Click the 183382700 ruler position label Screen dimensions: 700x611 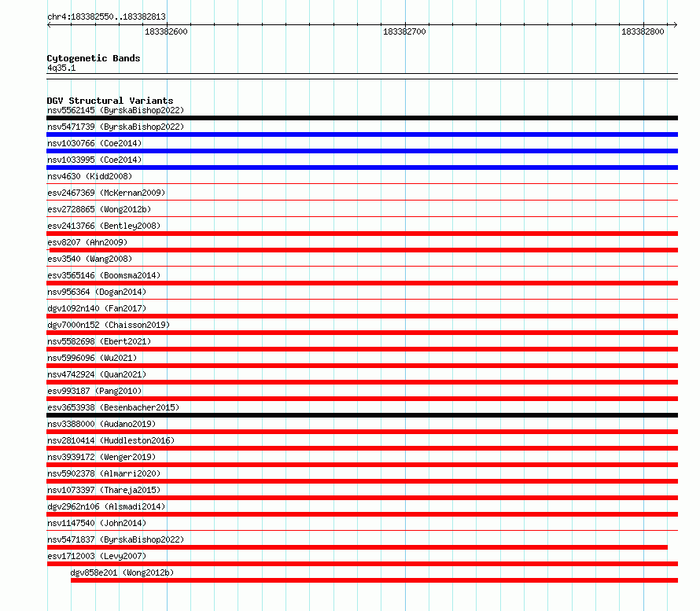404,31
